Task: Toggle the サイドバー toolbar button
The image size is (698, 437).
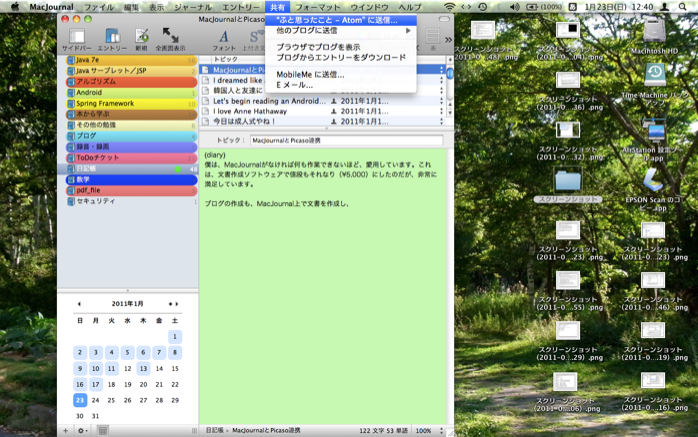Action: coord(77,39)
